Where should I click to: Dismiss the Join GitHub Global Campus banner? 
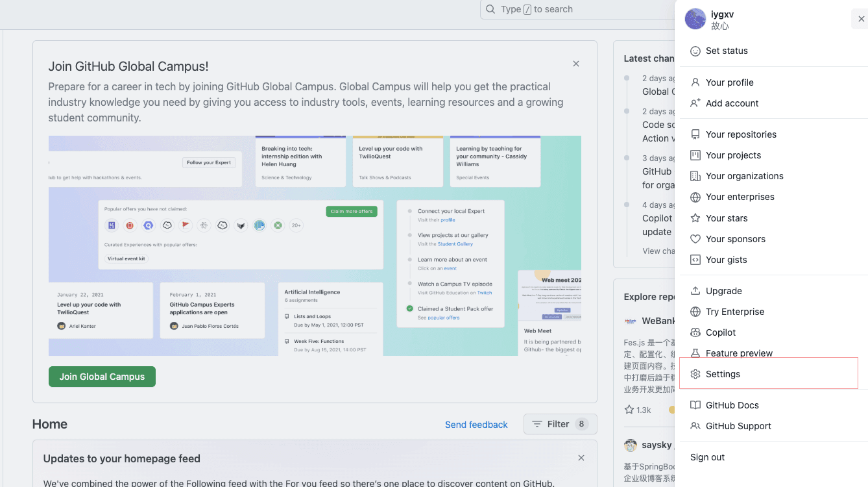576,64
